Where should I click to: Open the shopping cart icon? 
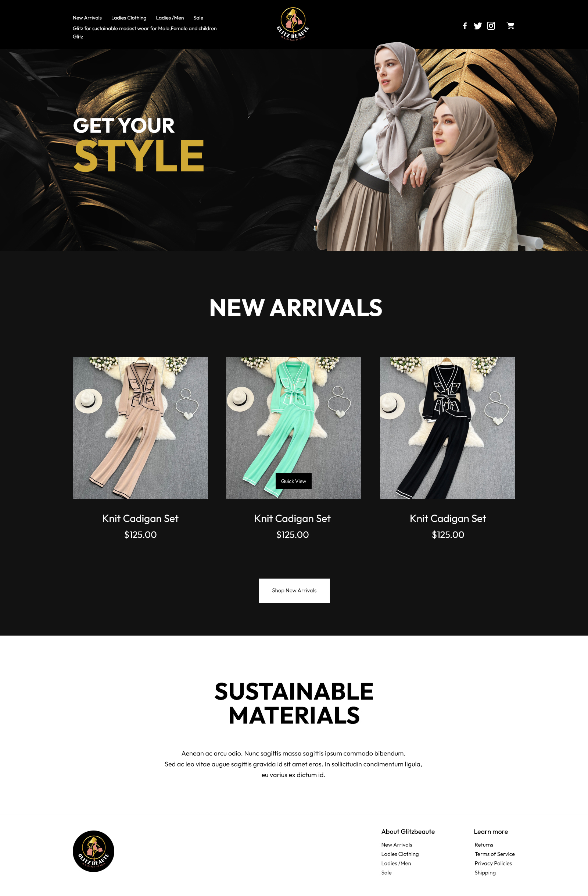click(x=510, y=25)
